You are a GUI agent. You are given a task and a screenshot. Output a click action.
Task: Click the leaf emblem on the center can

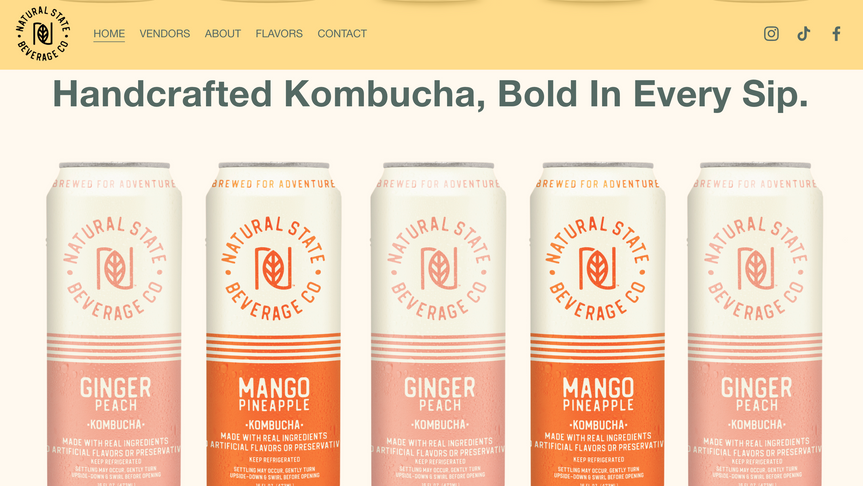[x=439, y=269]
